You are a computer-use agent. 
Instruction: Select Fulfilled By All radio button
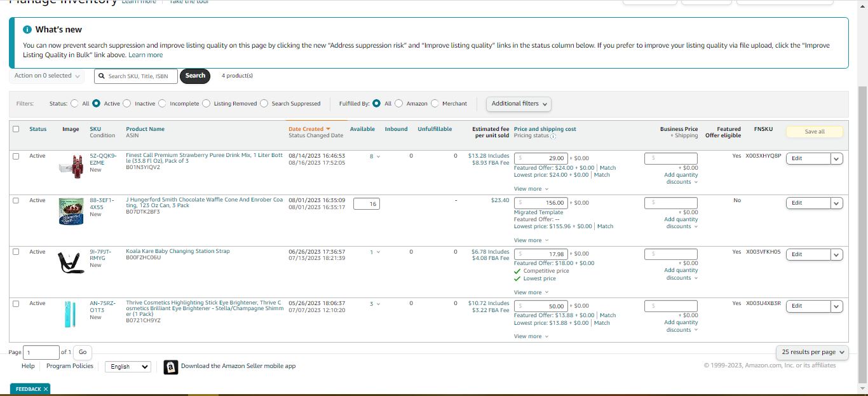click(376, 104)
